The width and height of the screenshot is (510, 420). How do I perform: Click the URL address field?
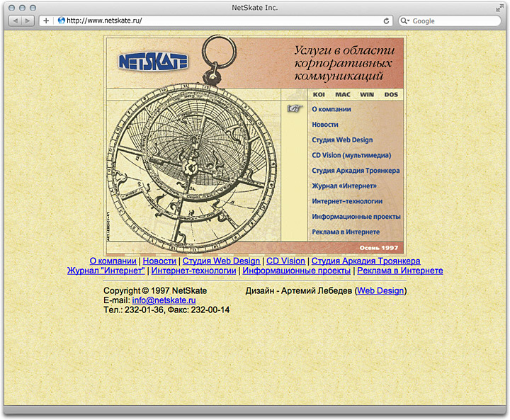click(x=220, y=21)
